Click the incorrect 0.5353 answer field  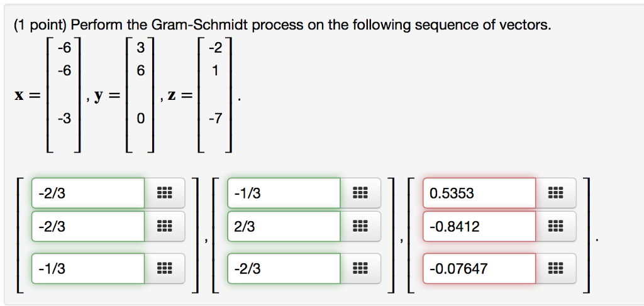click(480, 193)
